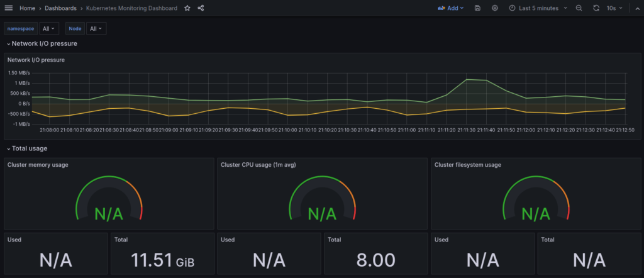
Task: Click the Cluster CPU usage panel title
Action: [258, 165]
